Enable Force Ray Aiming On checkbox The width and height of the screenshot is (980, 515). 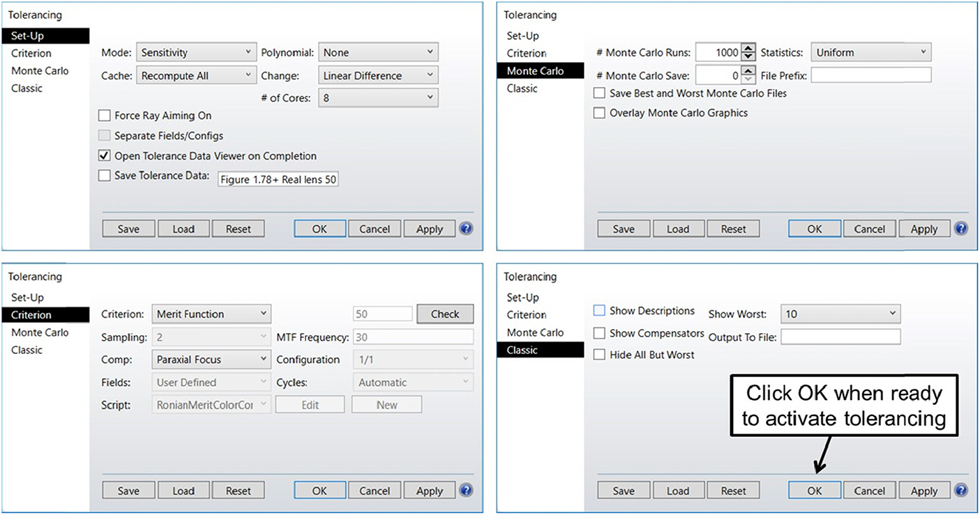105,116
